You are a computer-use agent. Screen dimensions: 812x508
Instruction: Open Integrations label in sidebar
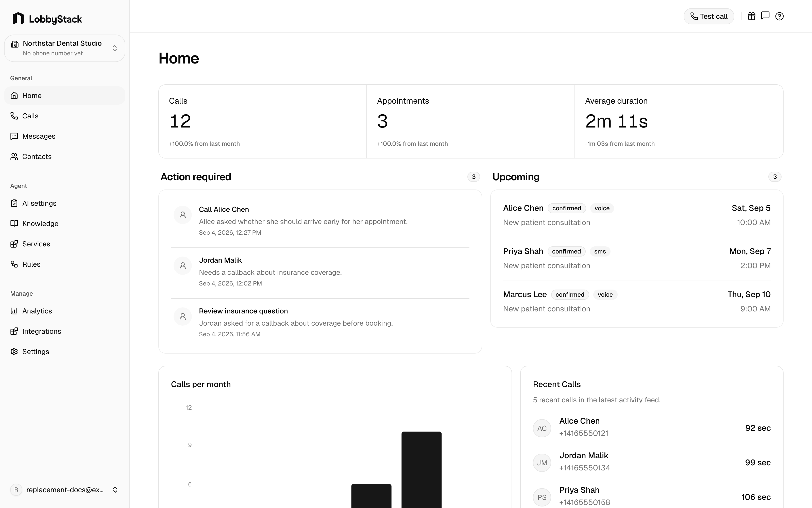[42, 331]
